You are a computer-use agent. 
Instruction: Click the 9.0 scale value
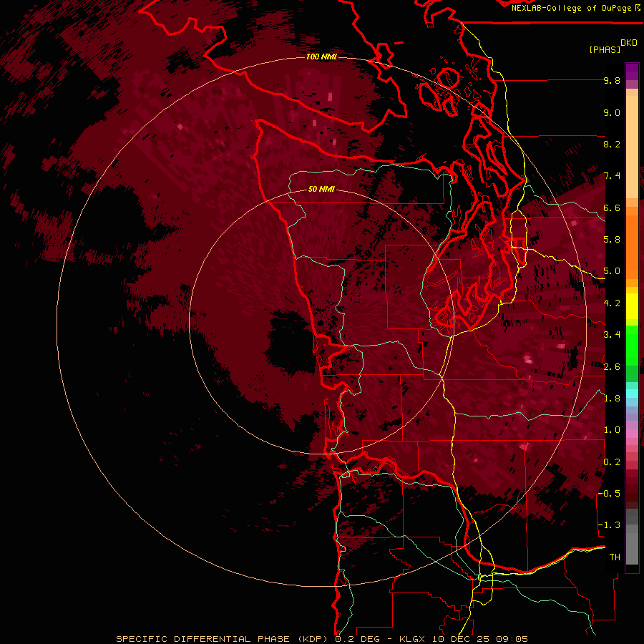(x=612, y=112)
